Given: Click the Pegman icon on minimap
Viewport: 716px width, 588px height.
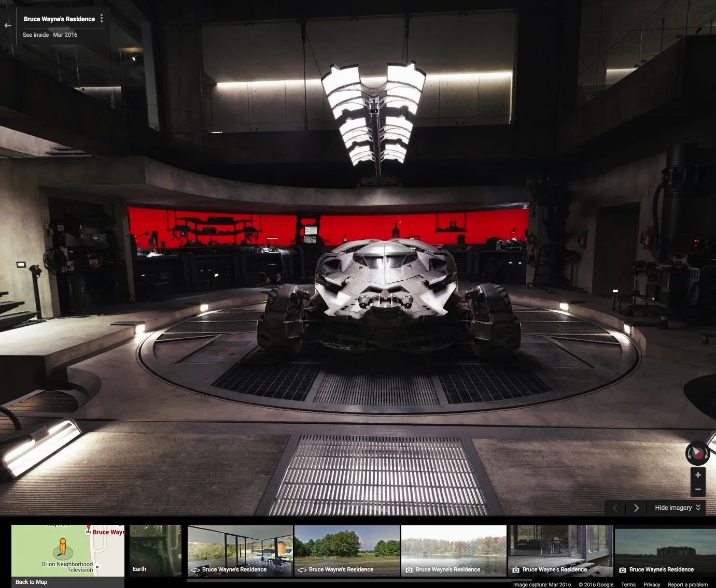Looking at the screenshot, I should 62,547.
